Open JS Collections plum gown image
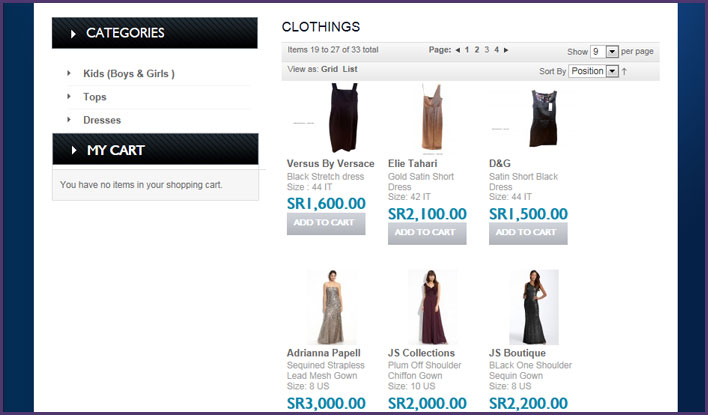 tap(433, 308)
